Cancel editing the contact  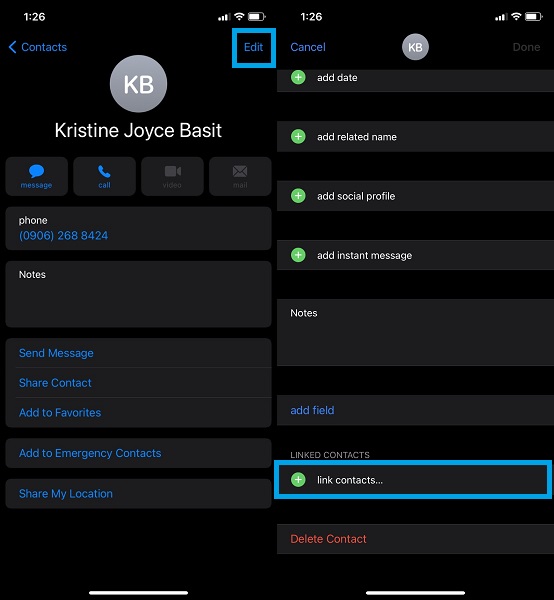(308, 47)
